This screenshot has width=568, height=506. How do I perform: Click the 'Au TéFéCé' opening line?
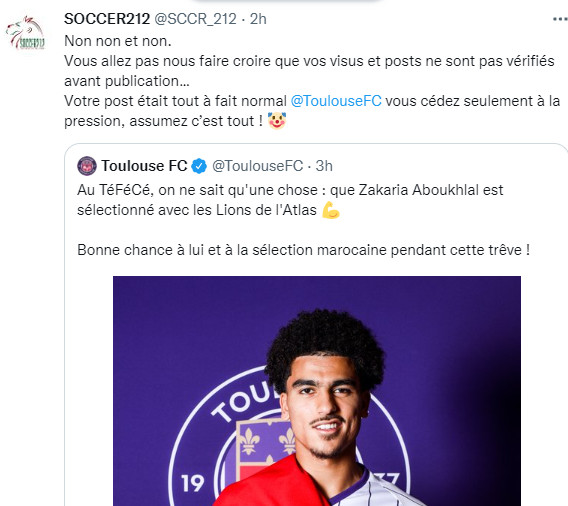pyautogui.click(x=290, y=190)
